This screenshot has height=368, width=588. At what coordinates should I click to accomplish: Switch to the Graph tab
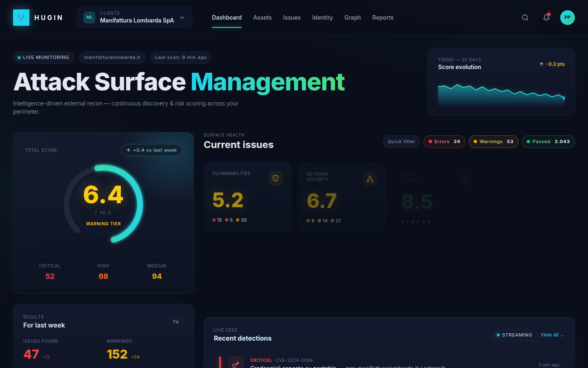click(x=352, y=18)
